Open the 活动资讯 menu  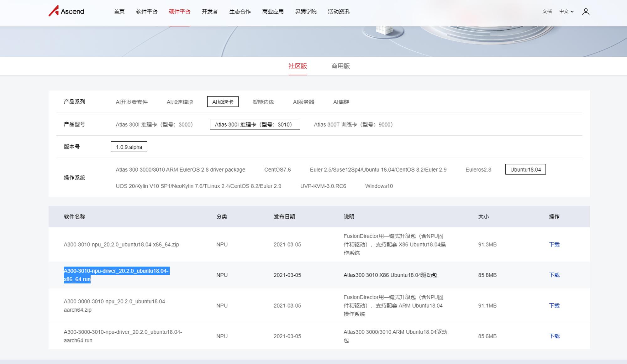339,12
